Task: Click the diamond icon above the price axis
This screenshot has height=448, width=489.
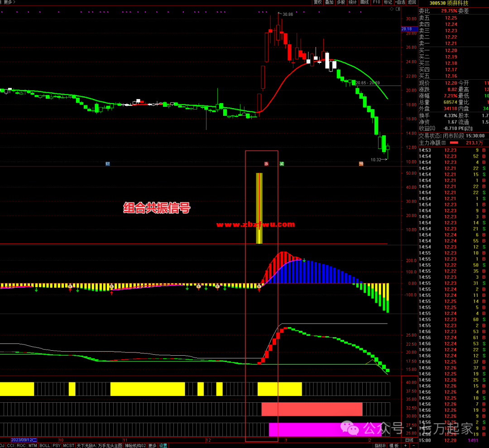Action: tap(392, 9)
